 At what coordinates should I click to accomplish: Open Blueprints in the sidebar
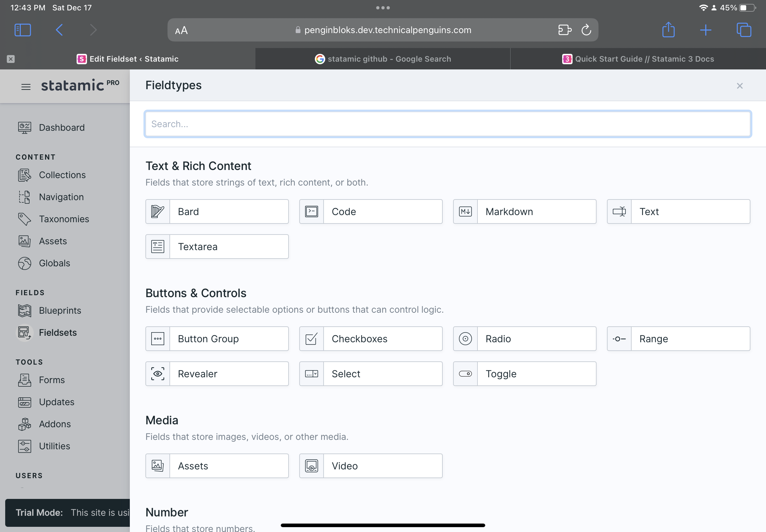pyautogui.click(x=50, y=311)
